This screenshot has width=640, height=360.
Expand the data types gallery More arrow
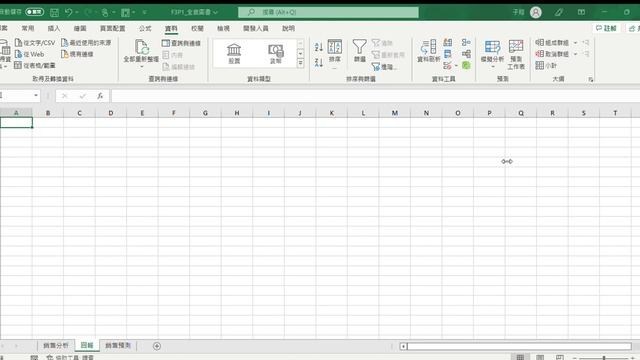coord(300,63)
